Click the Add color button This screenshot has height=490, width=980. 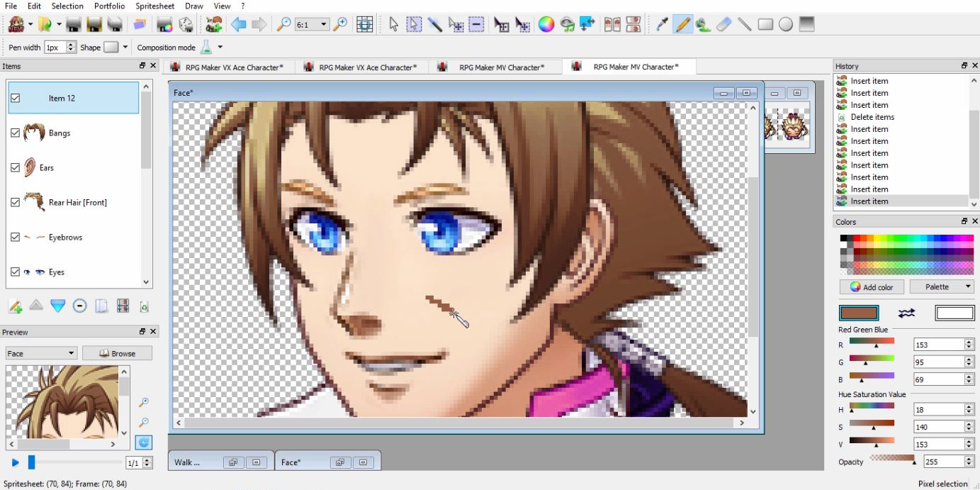(x=872, y=286)
